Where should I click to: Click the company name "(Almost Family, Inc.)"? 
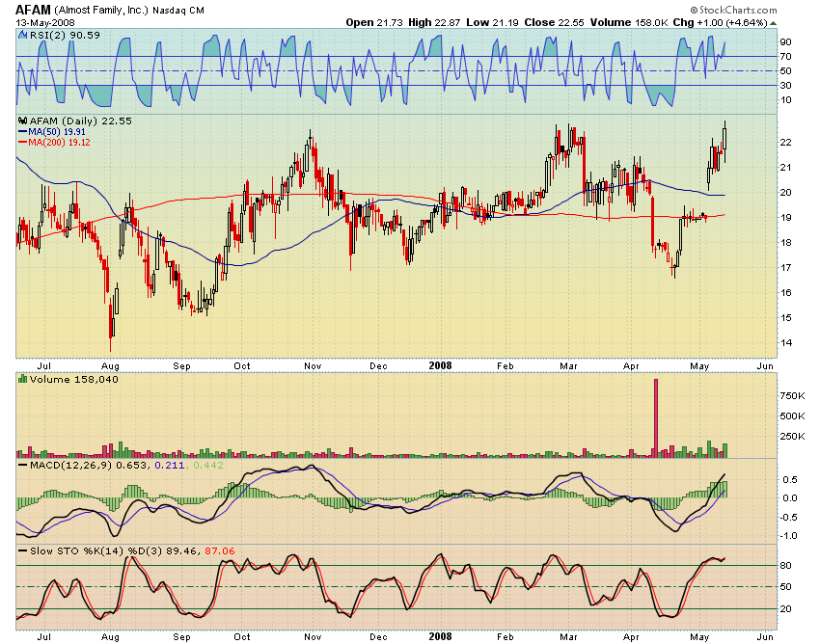pyautogui.click(x=101, y=10)
